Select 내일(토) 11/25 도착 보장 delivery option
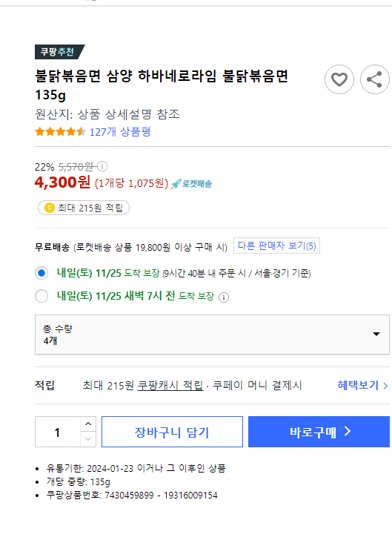 (x=41, y=273)
